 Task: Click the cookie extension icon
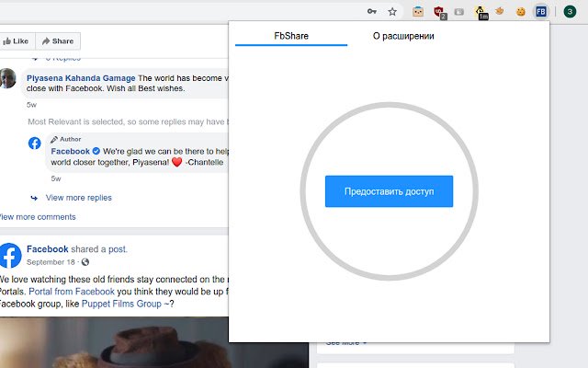coord(521,12)
